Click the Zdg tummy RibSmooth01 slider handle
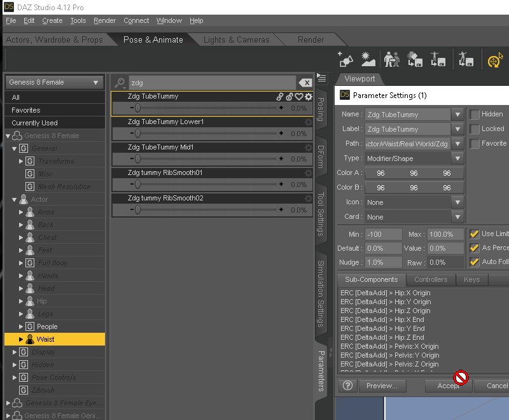The image size is (509, 420). coord(137,184)
